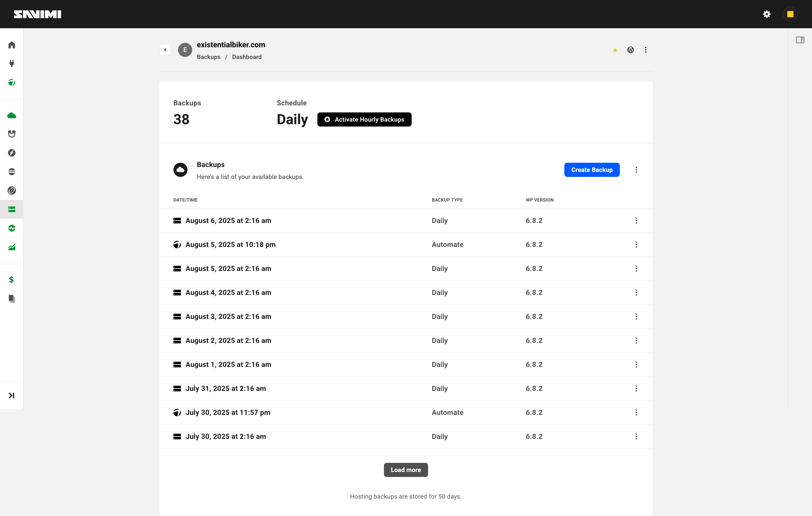Open options menu for July 30 Automate backup

636,412
